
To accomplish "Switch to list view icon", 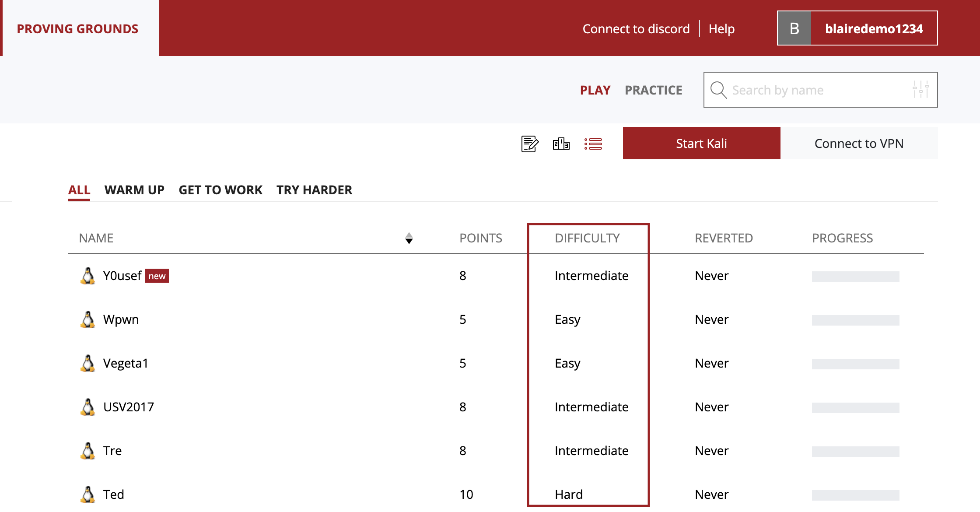I will (x=593, y=144).
